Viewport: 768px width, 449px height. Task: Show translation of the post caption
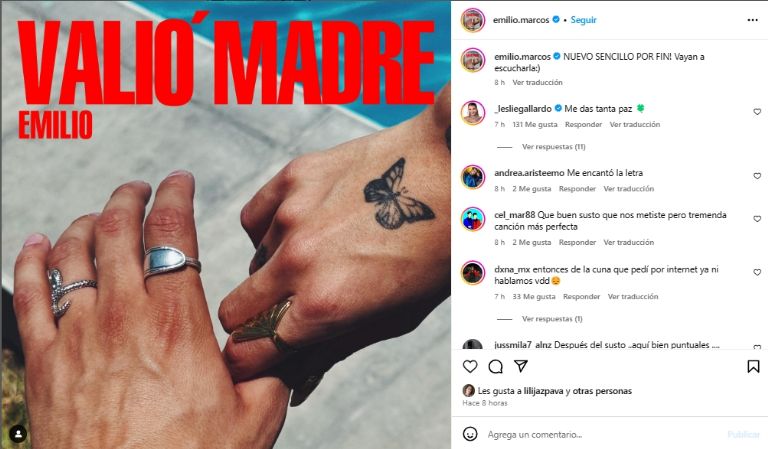537,82
